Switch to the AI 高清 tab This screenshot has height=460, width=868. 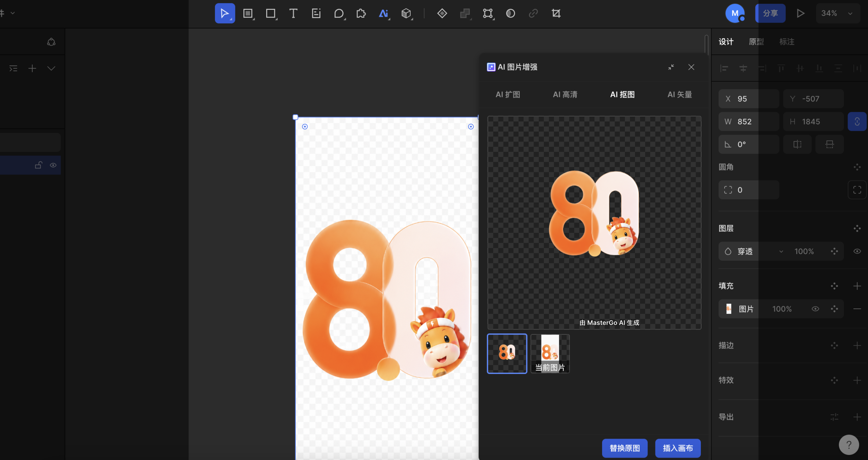pyautogui.click(x=565, y=95)
